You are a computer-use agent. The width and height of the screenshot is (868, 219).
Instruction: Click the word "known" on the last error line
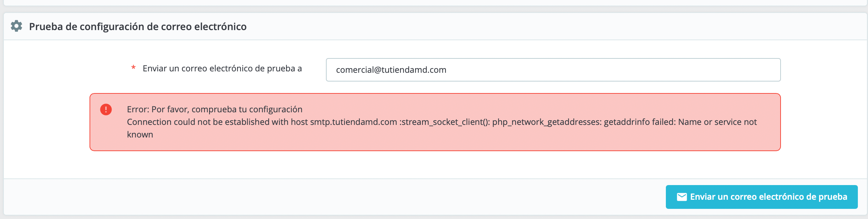click(140, 134)
